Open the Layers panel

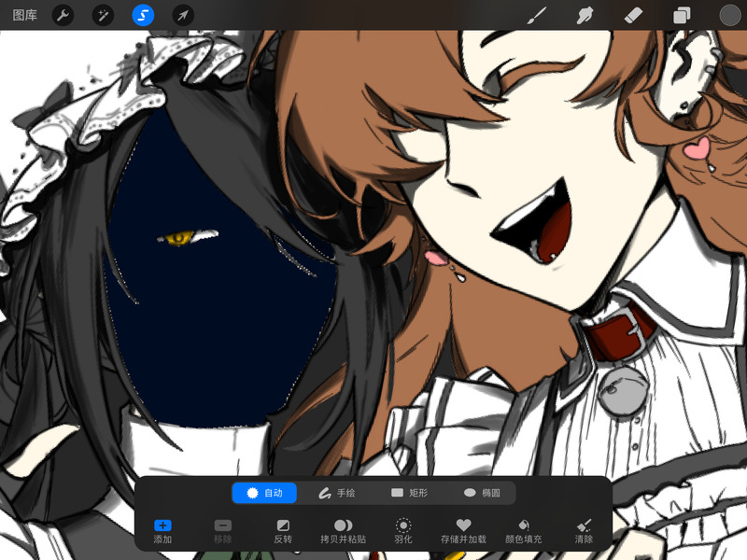click(x=682, y=15)
